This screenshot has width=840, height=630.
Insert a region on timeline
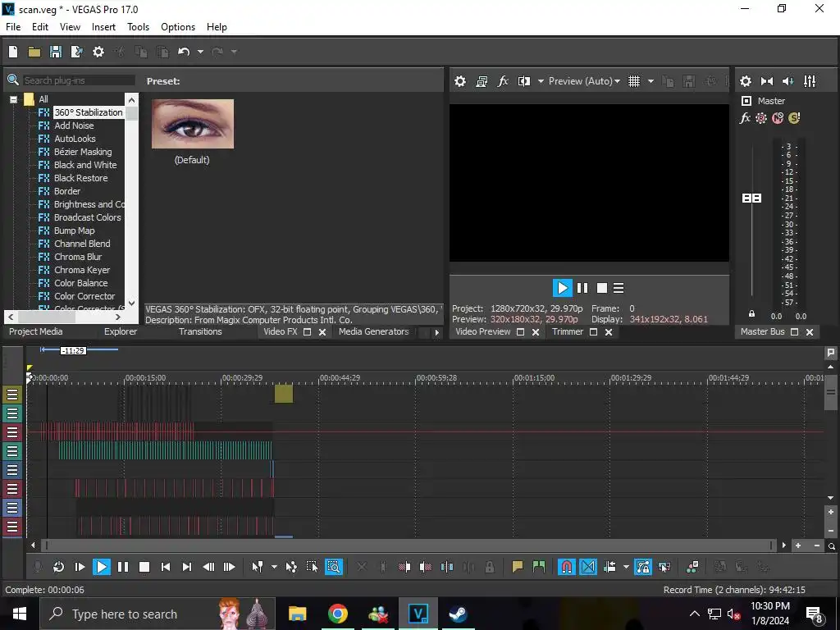[538, 567]
